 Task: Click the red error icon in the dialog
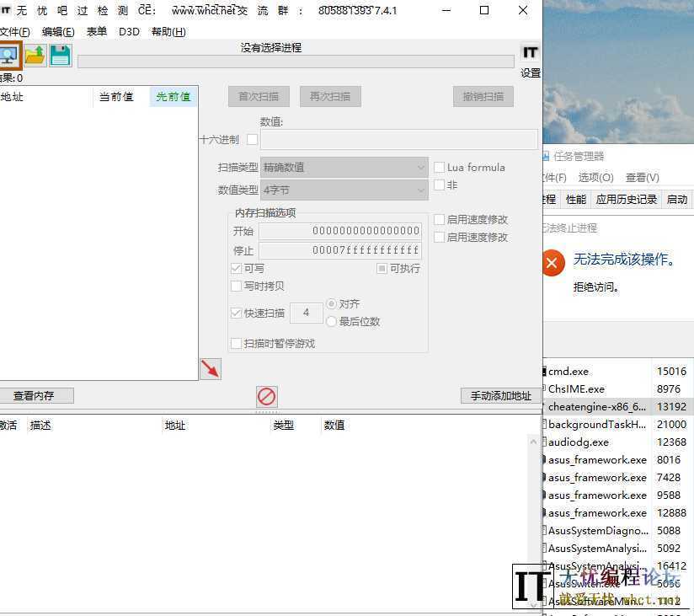553,262
